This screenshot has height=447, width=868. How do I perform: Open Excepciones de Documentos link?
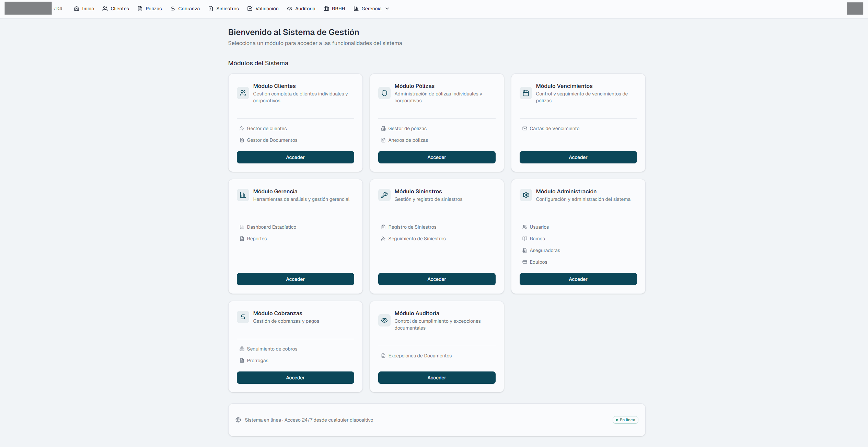[420, 356]
